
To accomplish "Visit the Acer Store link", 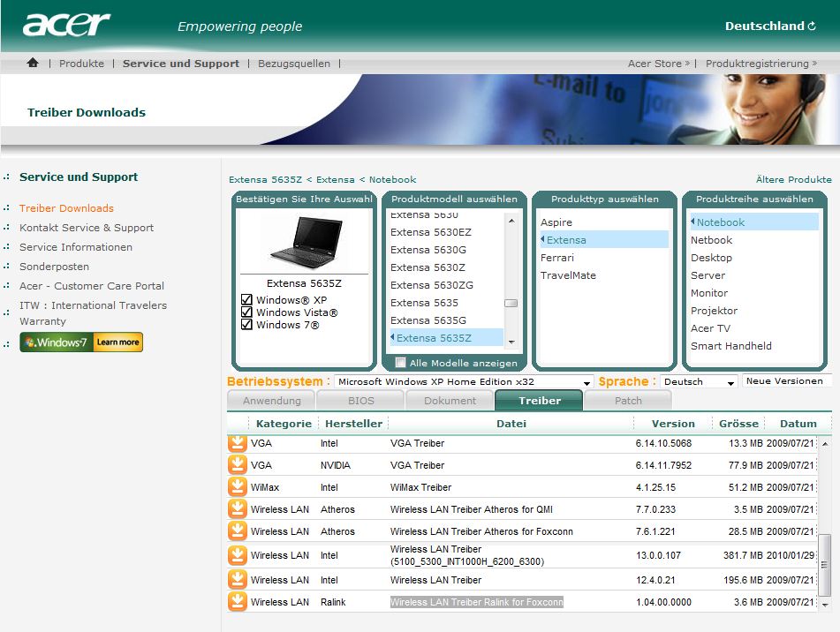I will tap(659, 64).
